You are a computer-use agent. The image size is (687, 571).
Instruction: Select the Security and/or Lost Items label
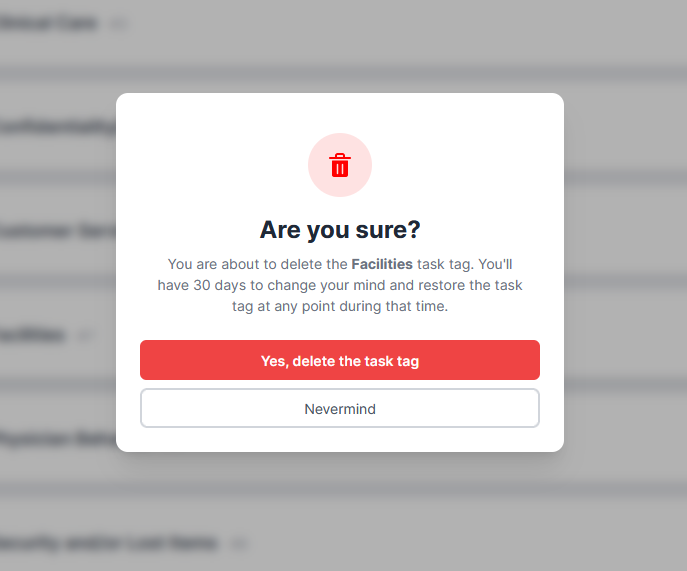click(108, 543)
